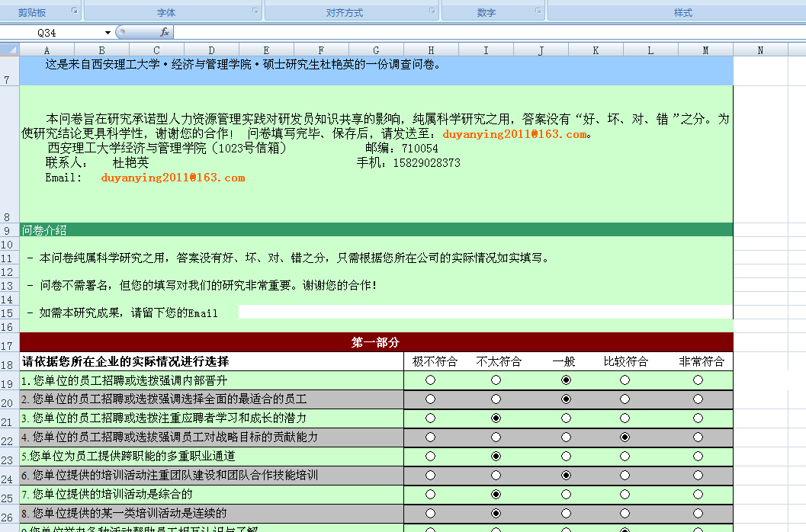Open the Clipboard group dialog launcher

(75, 11)
